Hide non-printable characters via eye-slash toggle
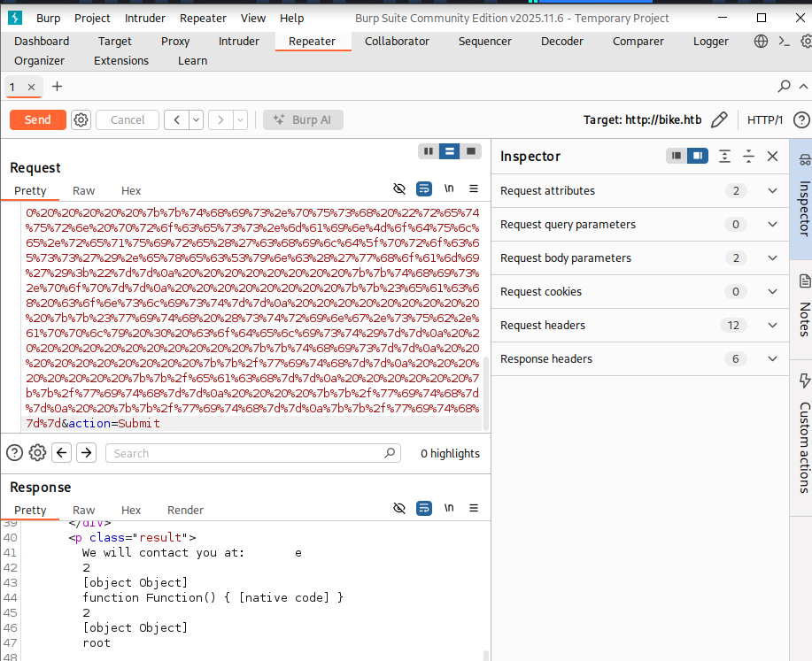Viewport: 812px width, 661px height. pos(398,188)
